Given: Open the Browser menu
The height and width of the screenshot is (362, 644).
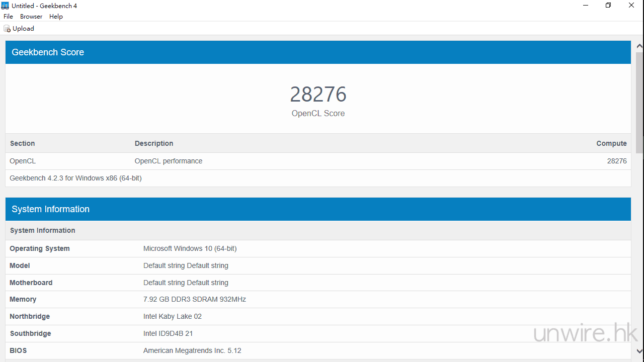Looking at the screenshot, I should pos(31,17).
